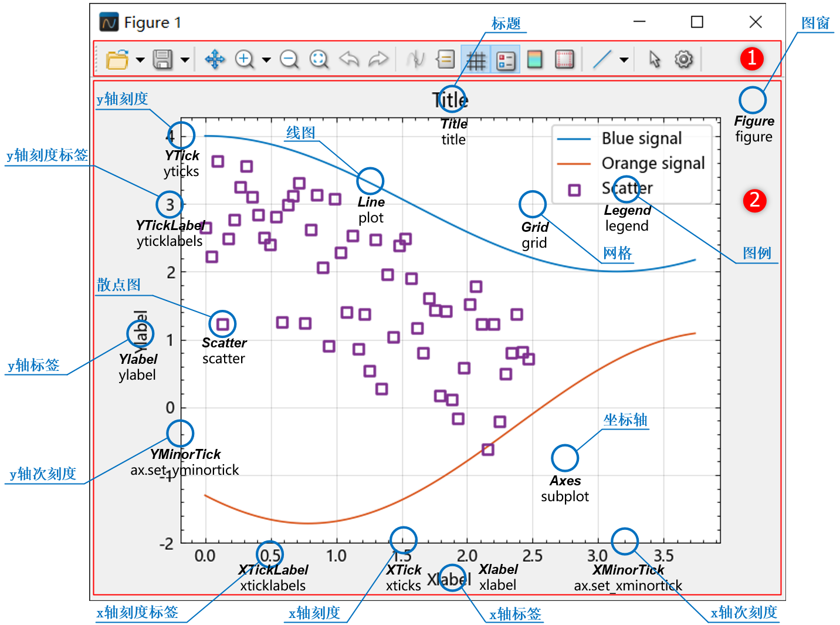Expand the open file dropdown arrow
The image size is (840, 625).
tap(140, 60)
